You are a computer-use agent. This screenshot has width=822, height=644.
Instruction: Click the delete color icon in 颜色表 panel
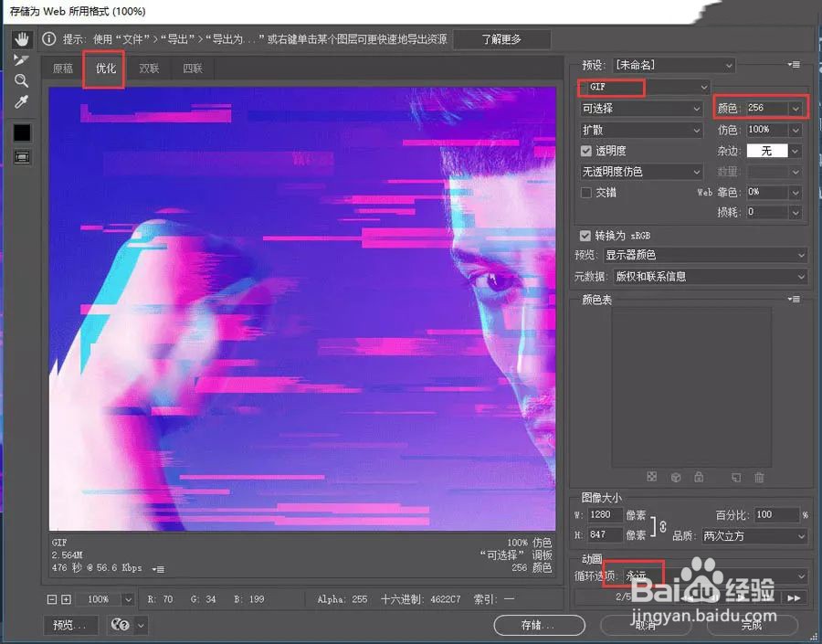tap(759, 477)
